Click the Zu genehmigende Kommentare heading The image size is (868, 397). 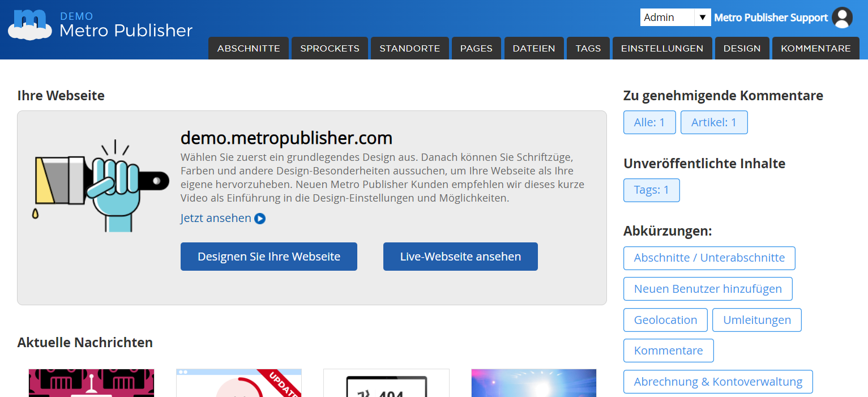point(723,96)
